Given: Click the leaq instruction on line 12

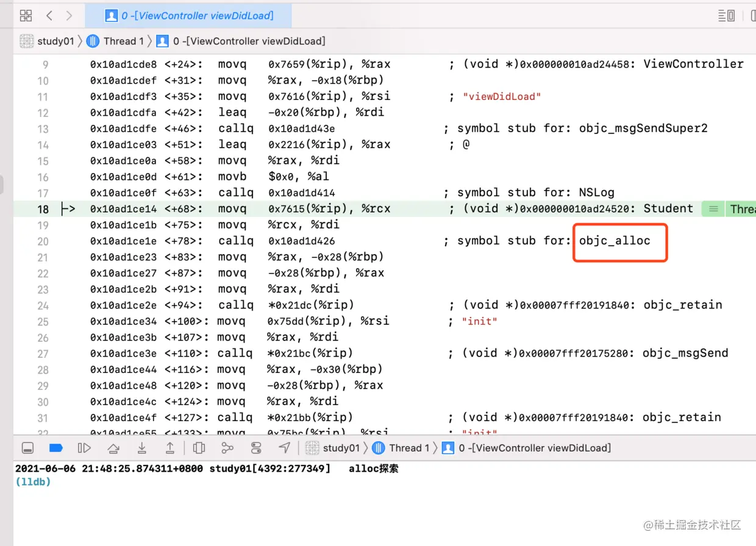Looking at the screenshot, I should (x=233, y=112).
